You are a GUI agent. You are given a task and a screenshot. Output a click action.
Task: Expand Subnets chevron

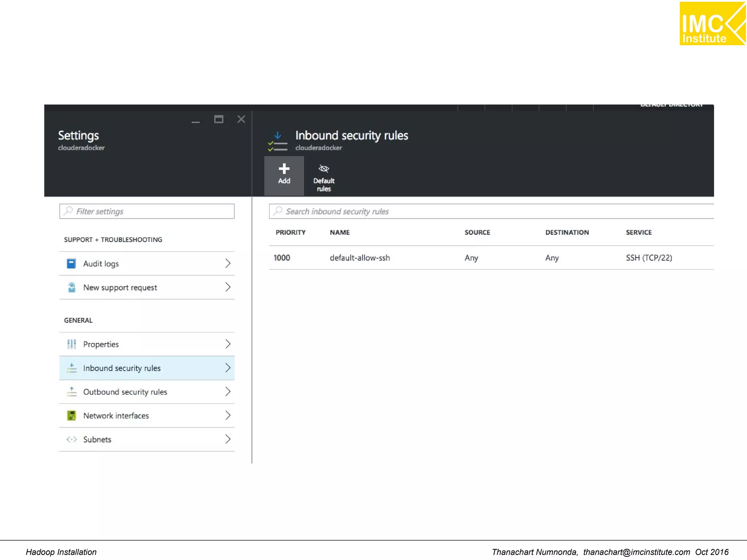pos(228,439)
